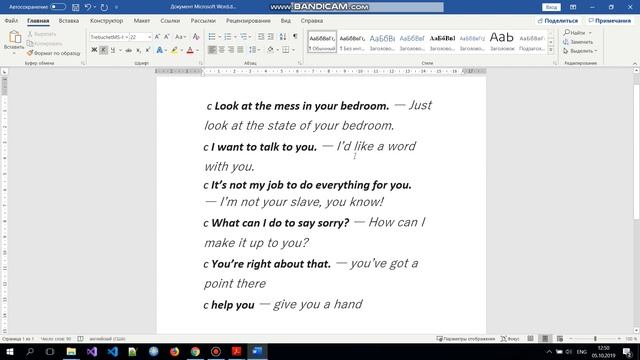Toggle strikethrough formatting

(x=129, y=50)
